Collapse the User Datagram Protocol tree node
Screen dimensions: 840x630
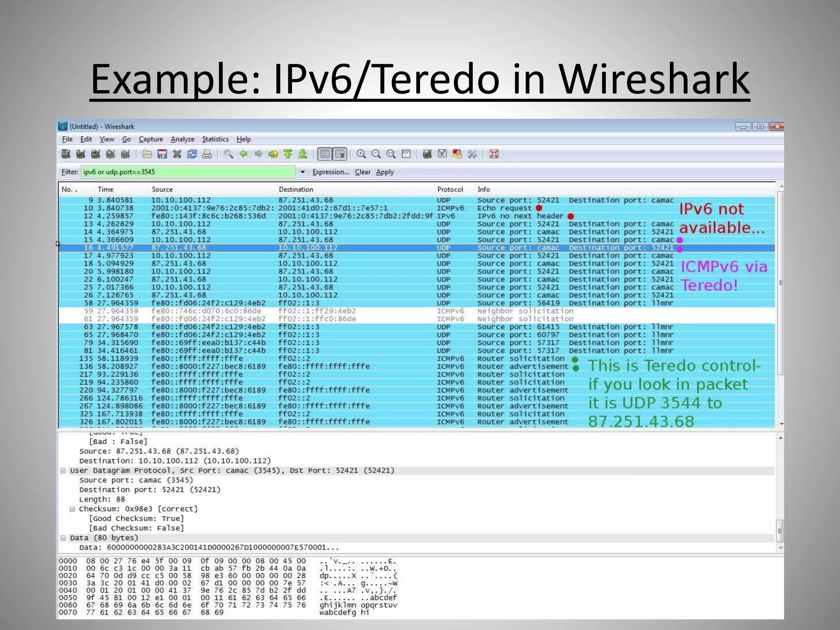[63, 471]
